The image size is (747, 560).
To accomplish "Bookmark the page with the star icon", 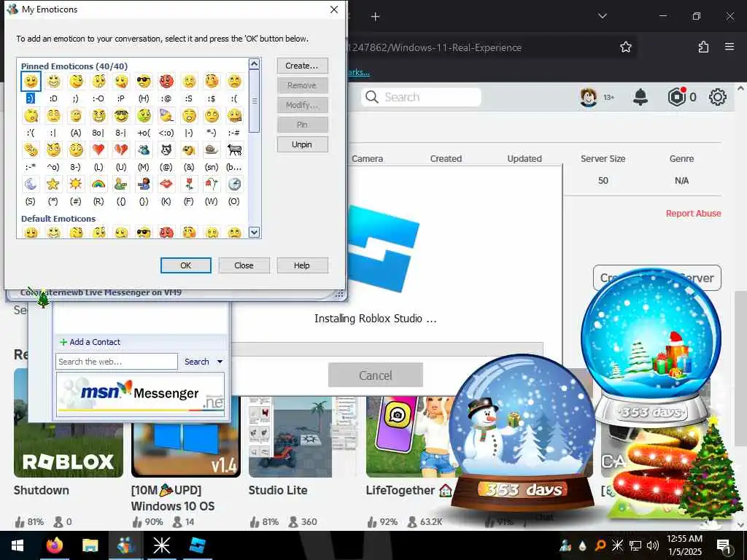I will (x=625, y=47).
